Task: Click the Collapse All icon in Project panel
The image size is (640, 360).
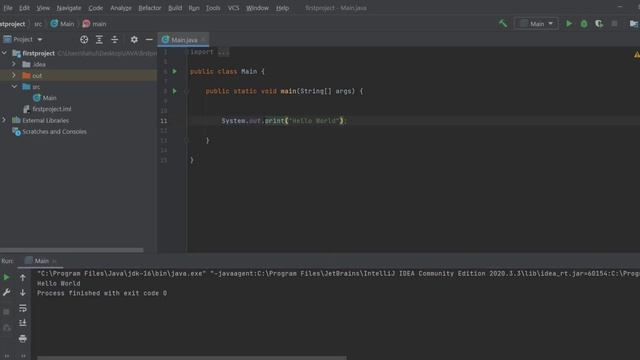Action: 115,40
